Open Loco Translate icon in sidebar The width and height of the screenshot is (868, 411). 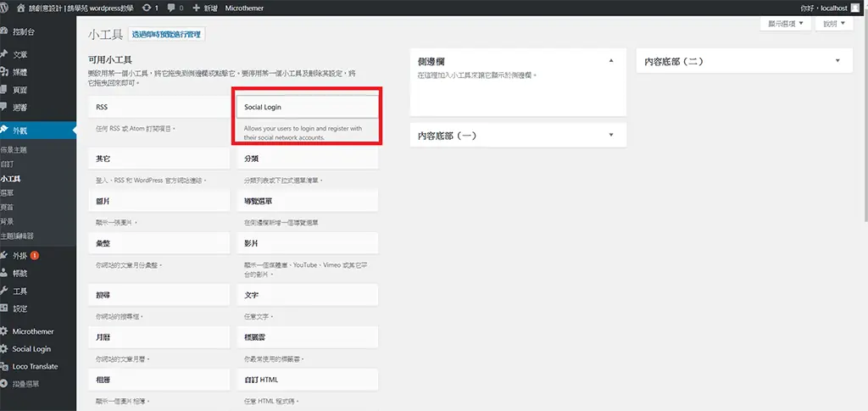4,366
